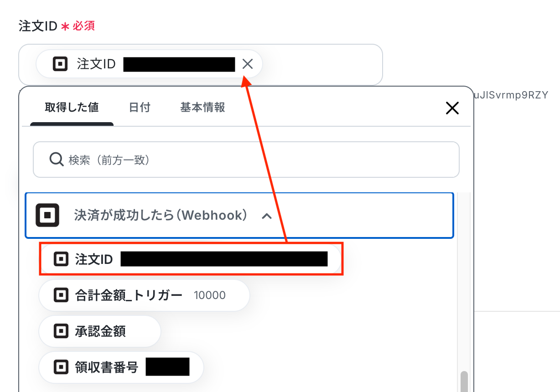The image size is (560, 392).
Task: Select the 取得した値 tab
Action: tap(72, 108)
